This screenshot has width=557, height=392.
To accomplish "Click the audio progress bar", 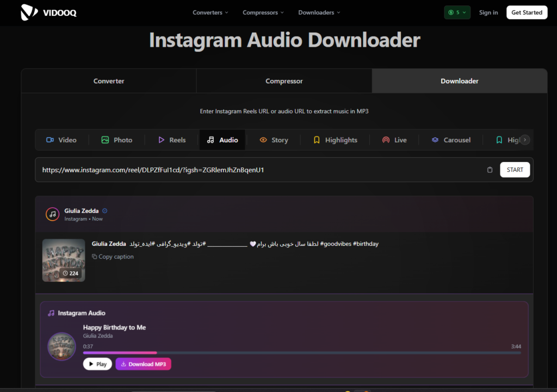I will pos(302,353).
